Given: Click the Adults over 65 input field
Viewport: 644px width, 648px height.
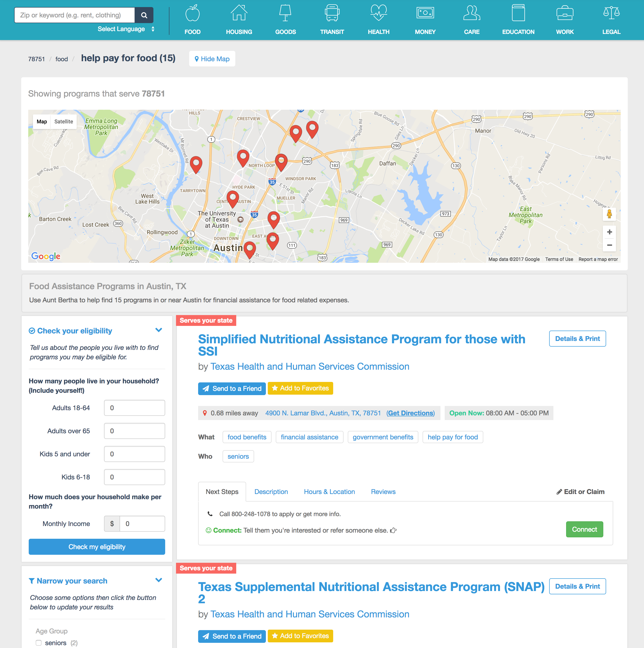Looking at the screenshot, I should point(134,431).
